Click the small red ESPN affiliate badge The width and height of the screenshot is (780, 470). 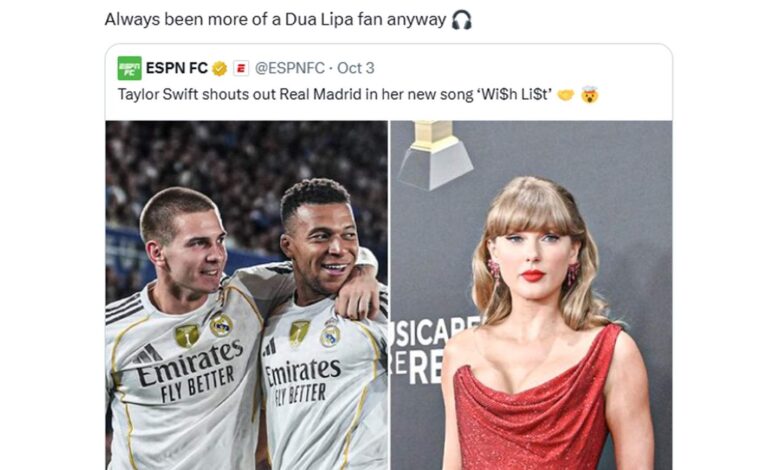point(241,69)
